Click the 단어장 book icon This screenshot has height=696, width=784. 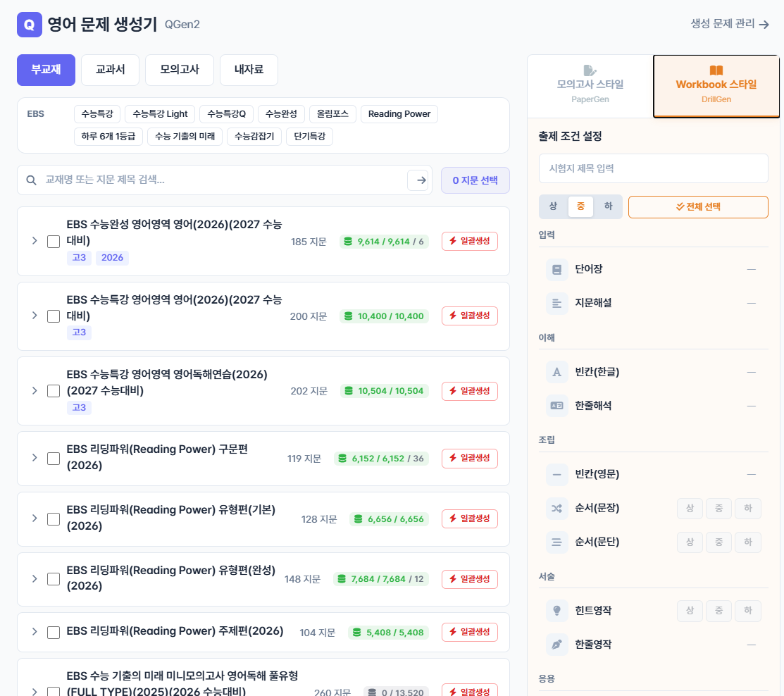556,270
